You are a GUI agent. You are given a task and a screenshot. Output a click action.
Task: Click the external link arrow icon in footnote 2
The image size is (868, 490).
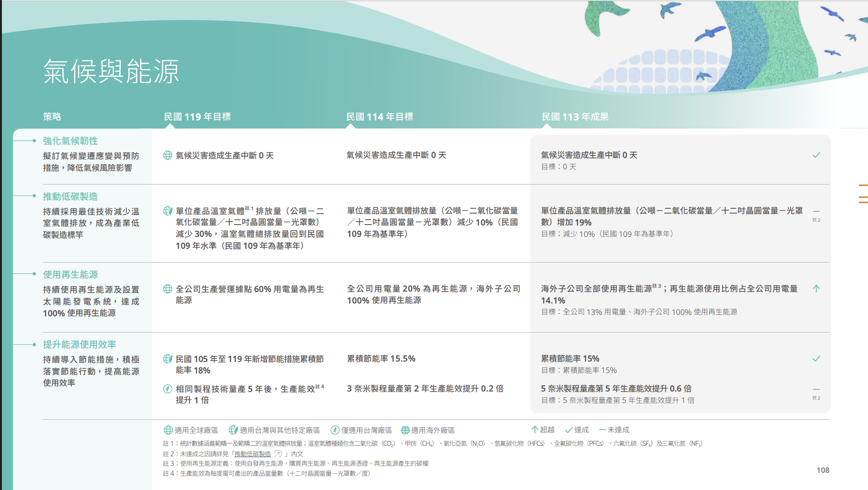[x=278, y=454]
